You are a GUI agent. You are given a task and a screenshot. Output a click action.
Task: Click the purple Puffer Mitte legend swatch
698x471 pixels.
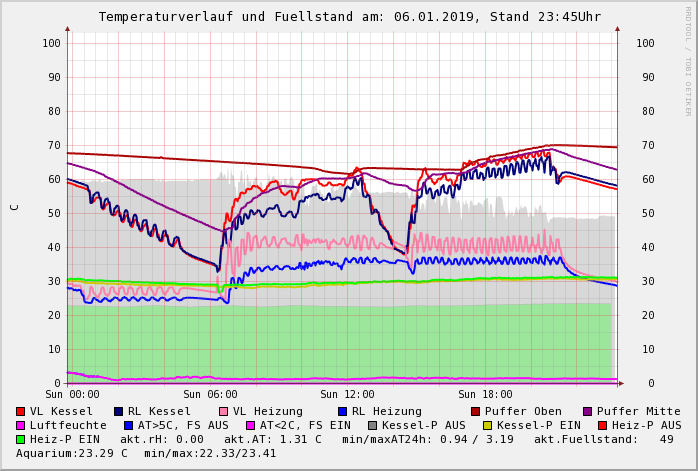point(587,412)
